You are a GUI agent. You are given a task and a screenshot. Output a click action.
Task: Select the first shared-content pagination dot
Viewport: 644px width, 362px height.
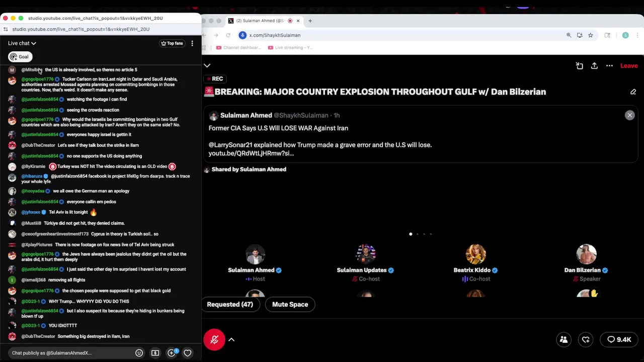tap(411, 234)
